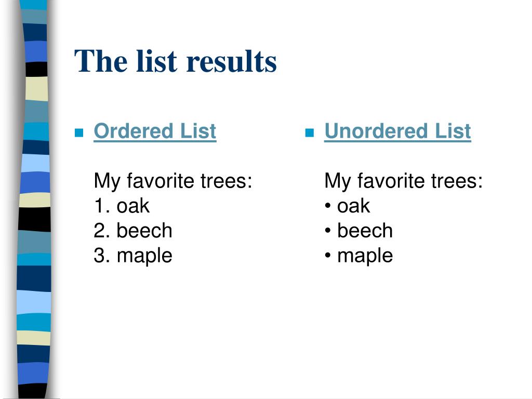Select the numbered item 2. beech
The width and height of the screenshot is (532, 399).
click(x=133, y=231)
